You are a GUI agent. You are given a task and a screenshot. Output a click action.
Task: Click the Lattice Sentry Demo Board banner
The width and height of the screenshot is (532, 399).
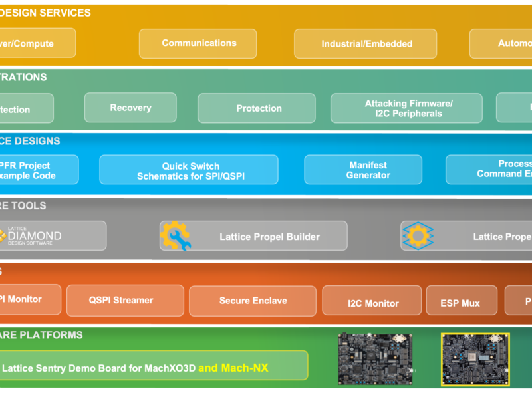click(153, 364)
